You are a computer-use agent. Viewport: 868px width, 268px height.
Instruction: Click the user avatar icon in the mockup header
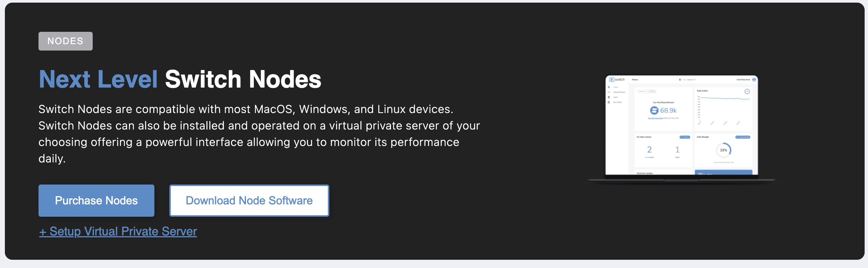[x=754, y=80]
